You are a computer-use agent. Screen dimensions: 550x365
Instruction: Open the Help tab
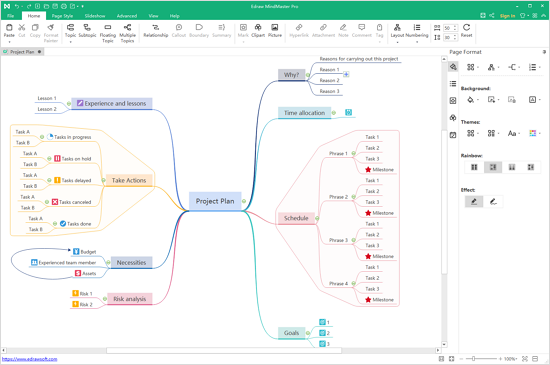pos(174,16)
